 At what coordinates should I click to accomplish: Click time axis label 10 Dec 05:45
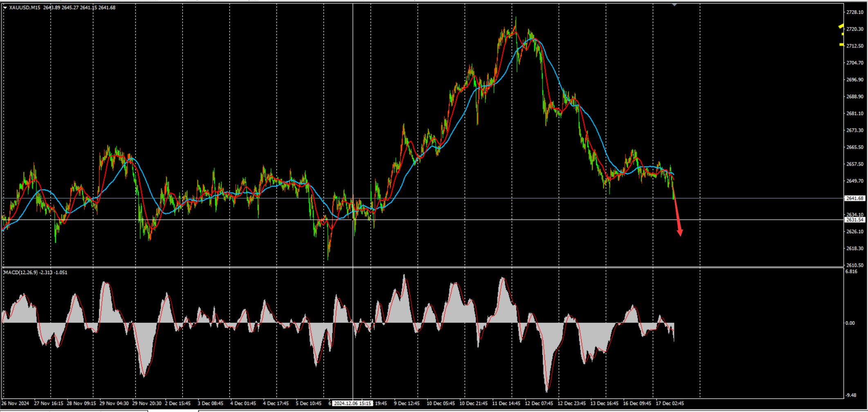(x=441, y=403)
